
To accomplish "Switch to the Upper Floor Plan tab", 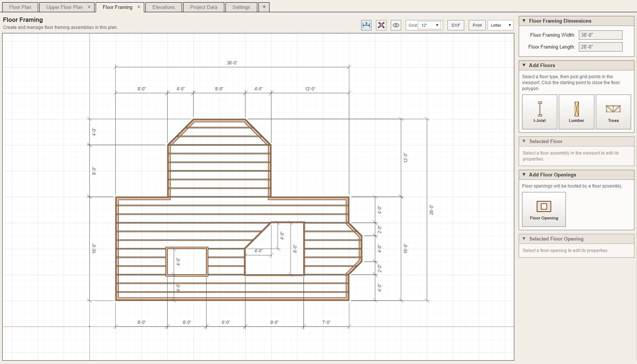I will point(65,7).
